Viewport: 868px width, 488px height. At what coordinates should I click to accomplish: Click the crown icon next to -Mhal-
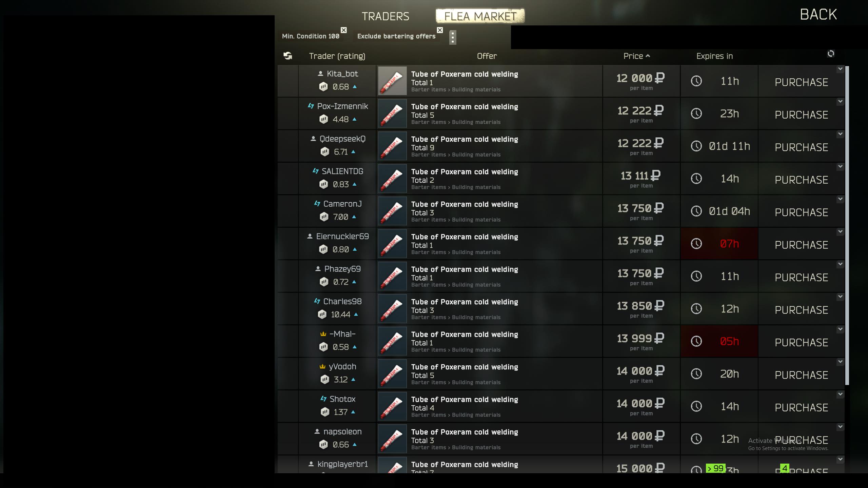tap(323, 334)
